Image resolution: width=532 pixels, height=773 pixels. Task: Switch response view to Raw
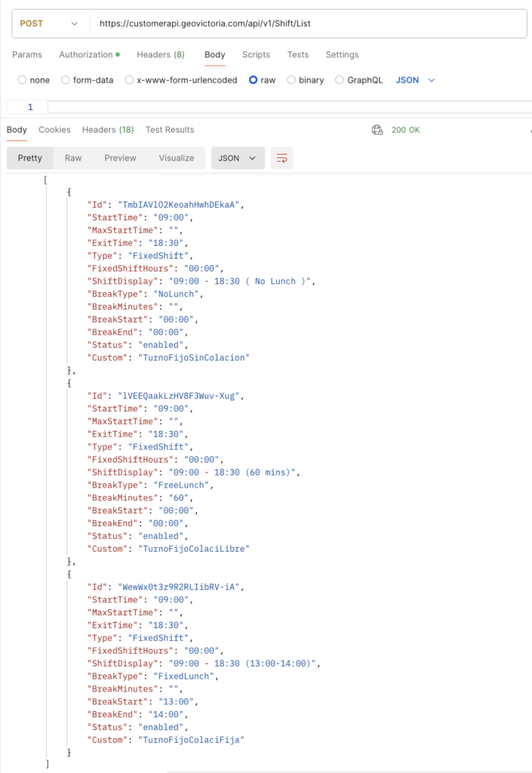click(x=73, y=158)
